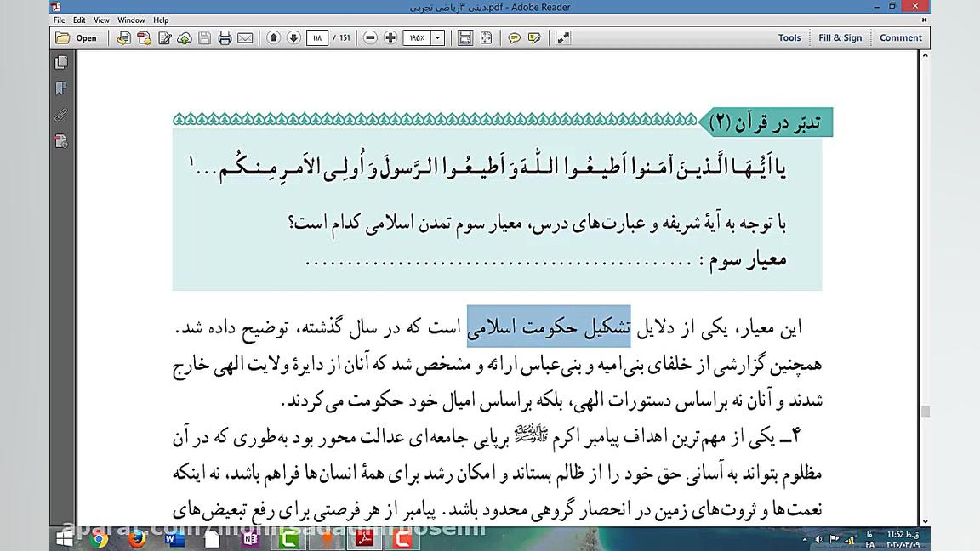Click total pages label 151
This screenshot has width=980, height=551.
tap(345, 38)
